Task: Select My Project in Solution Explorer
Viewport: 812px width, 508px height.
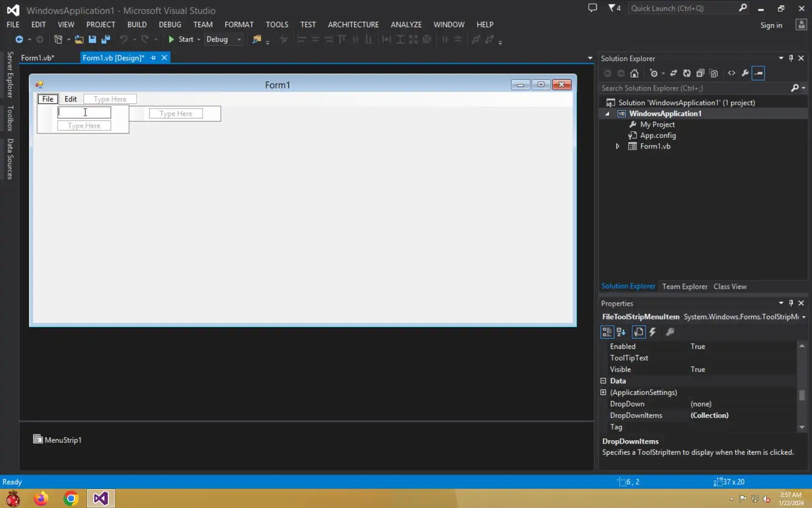Action: click(657, 124)
